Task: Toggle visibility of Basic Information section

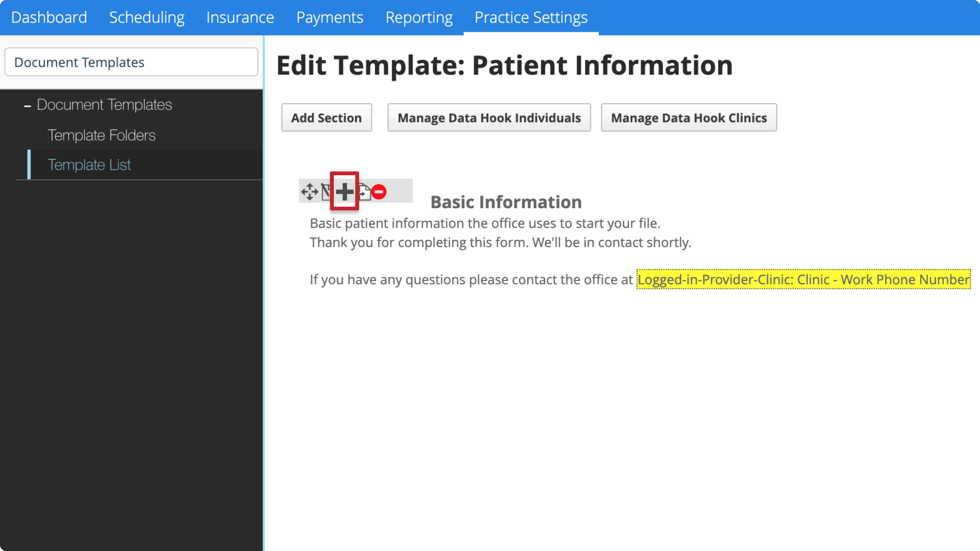Action: (344, 192)
